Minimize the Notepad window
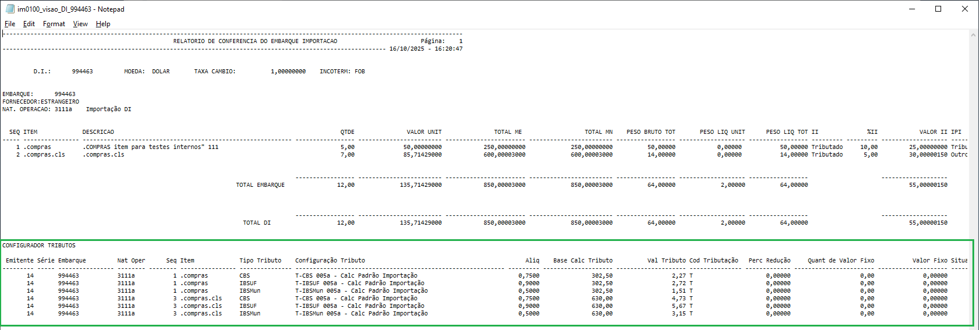Screen dimensions: 980x330 pos(911,9)
